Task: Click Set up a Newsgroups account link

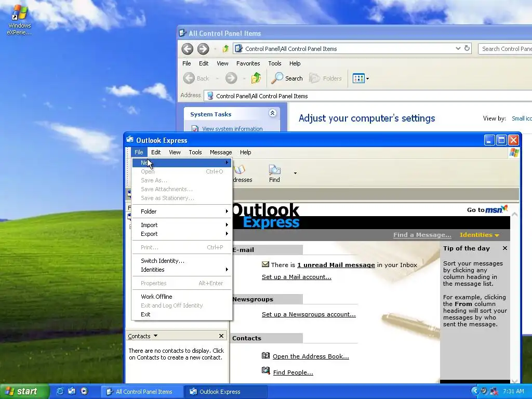Action: tap(309, 314)
